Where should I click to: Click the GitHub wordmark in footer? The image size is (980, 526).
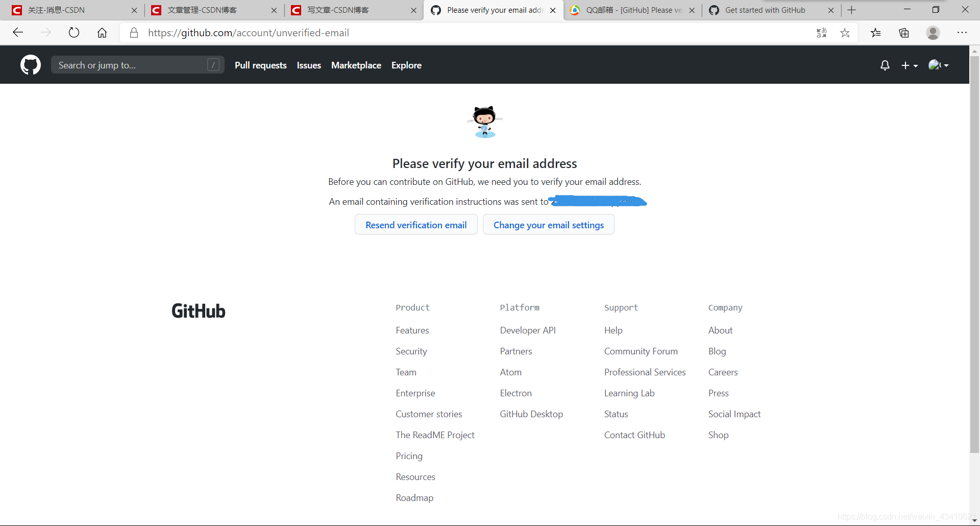click(x=199, y=311)
